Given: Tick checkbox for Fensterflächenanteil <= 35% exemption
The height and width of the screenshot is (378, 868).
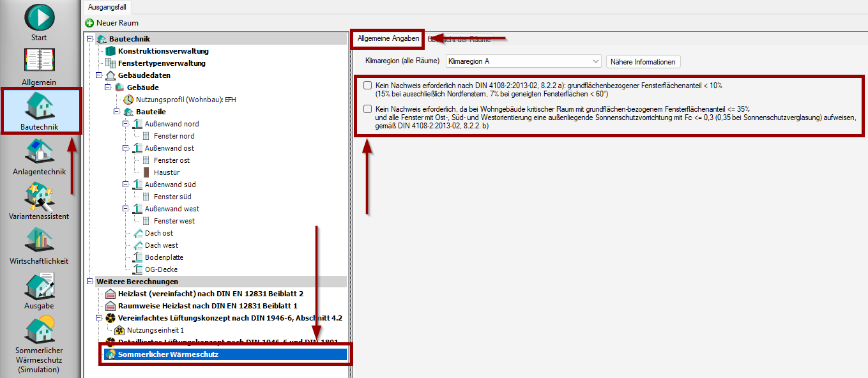Looking at the screenshot, I should pos(367,109).
